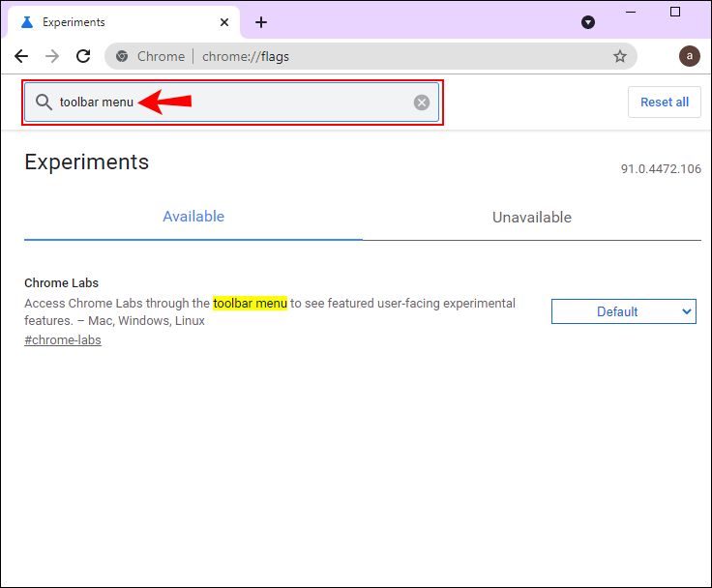This screenshot has height=588, width=712.
Task: Maximize the browser window
Action: pyautogui.click(x=675, y=12)
